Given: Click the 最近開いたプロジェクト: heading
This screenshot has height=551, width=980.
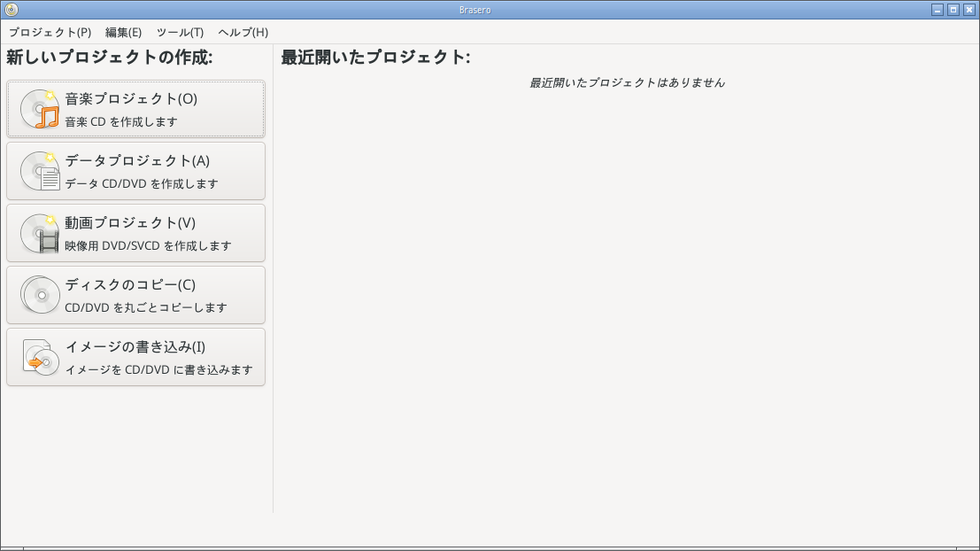Looking at the screenshot, I should [x=375, y=58].
